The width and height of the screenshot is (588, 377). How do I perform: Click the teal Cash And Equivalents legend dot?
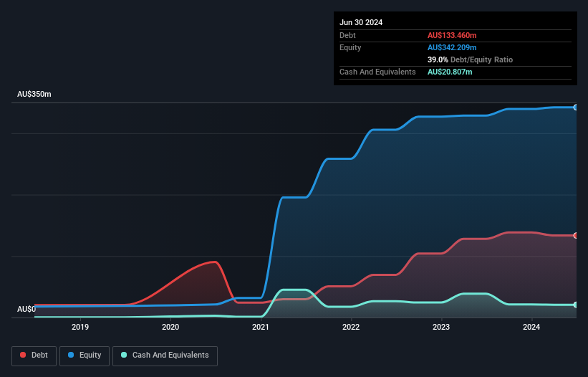coord(124,355)
